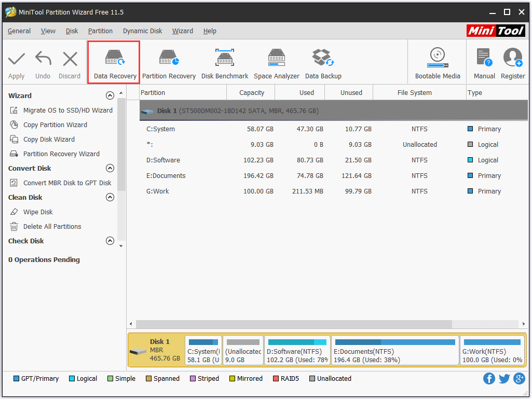
Task: Open the Help menu
Action: pos(210,31)
